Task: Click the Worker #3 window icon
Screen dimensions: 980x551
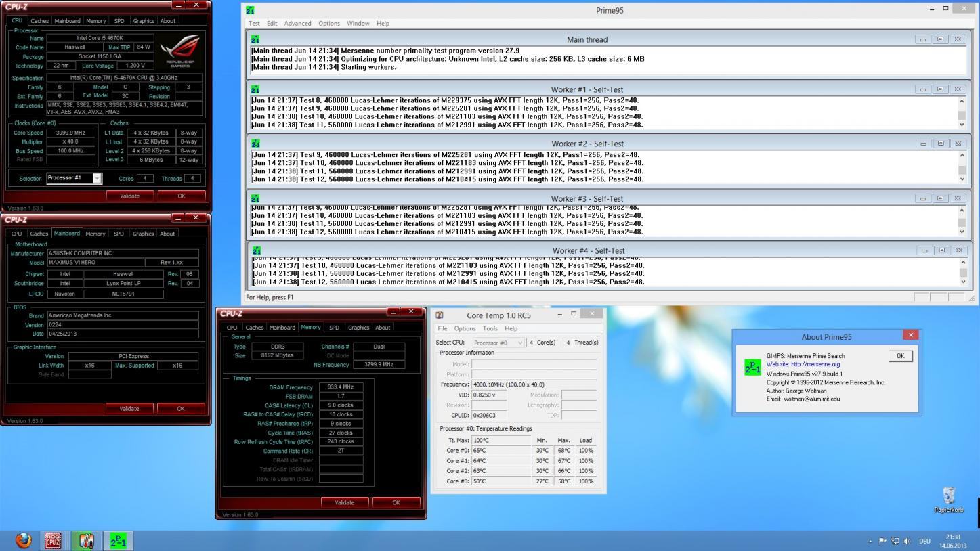Action: click(255, 199)
